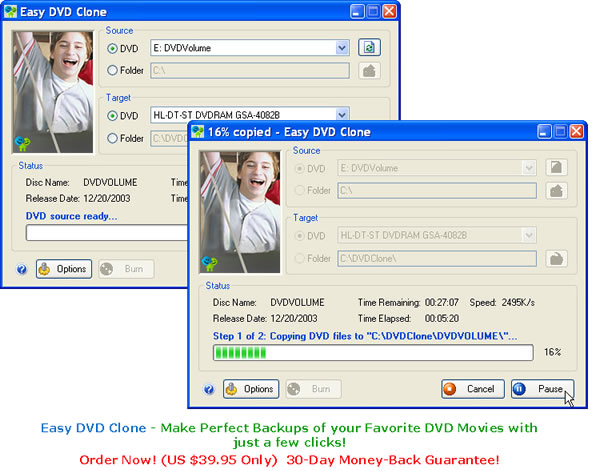594x471 pixels.
Task: Open Options in the back window
Action: pyautogui.click(x=64, y=269)
